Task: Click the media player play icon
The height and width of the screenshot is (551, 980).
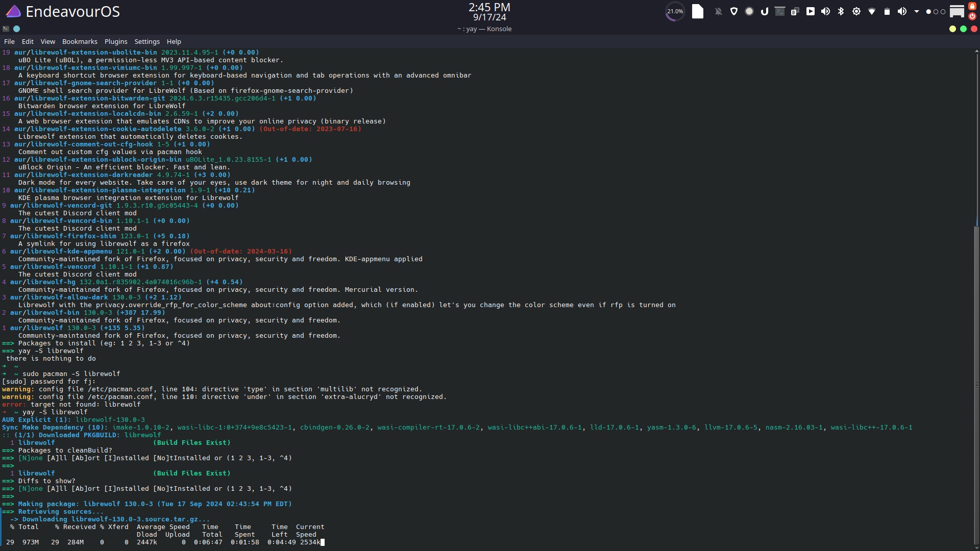Action: coord(810,11)
